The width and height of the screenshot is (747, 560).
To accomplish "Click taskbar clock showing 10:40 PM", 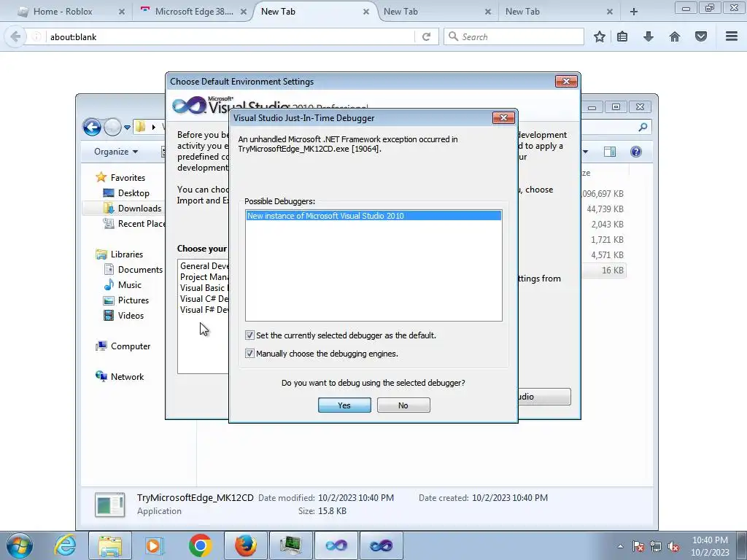I will (710, 546).
